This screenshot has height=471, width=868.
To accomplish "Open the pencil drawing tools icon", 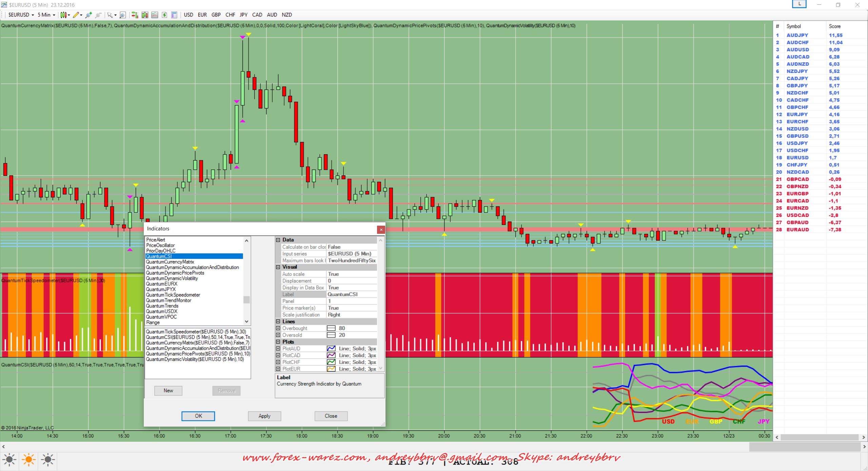I will pyautogui.click(x=76, y=15).
